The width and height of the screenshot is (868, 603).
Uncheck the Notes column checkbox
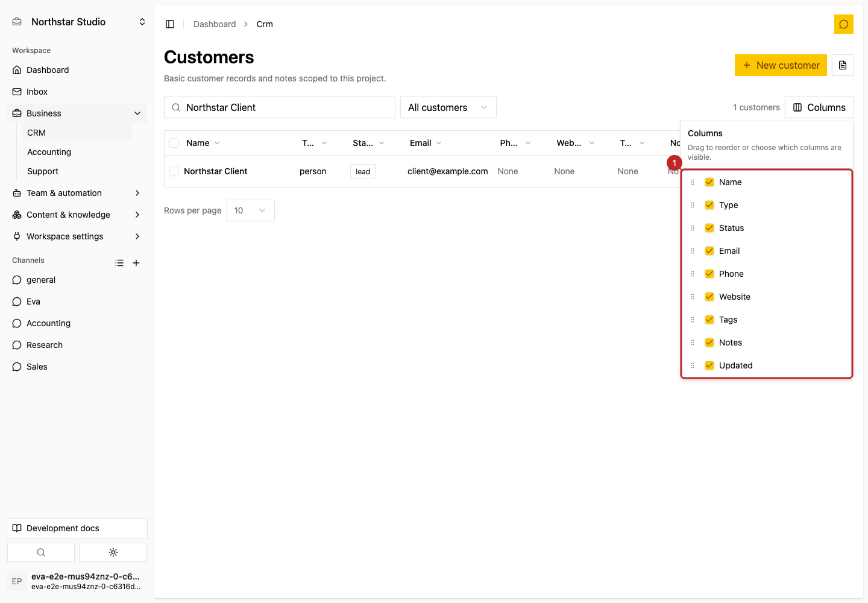pyautogui.click(x=709, y=343)
